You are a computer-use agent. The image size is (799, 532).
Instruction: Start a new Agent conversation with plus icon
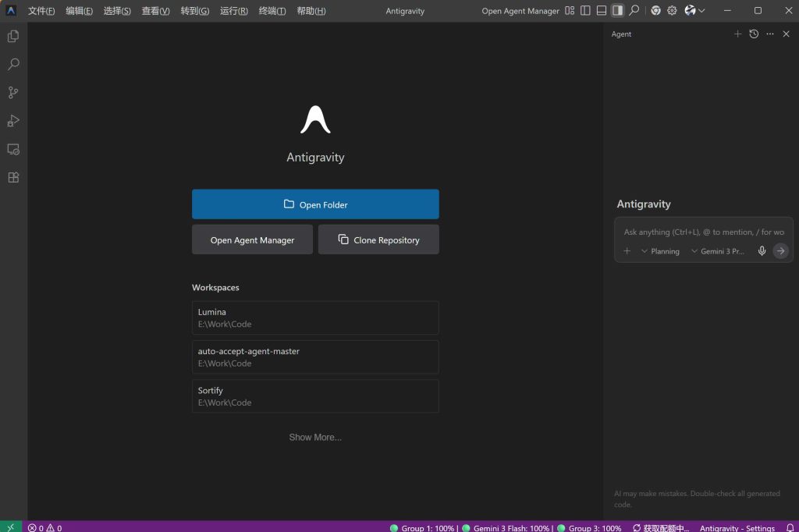coord(737,34)
